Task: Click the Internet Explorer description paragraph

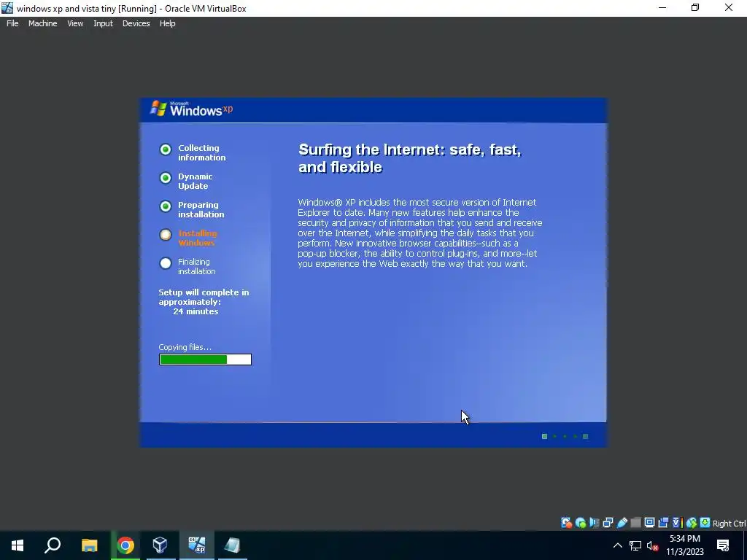Action: coord(419,233)
